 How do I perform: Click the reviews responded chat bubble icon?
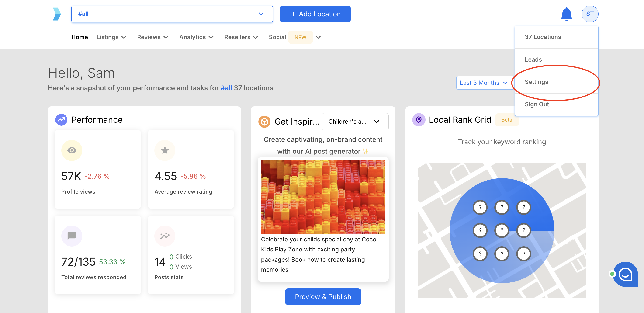point(72,236)
